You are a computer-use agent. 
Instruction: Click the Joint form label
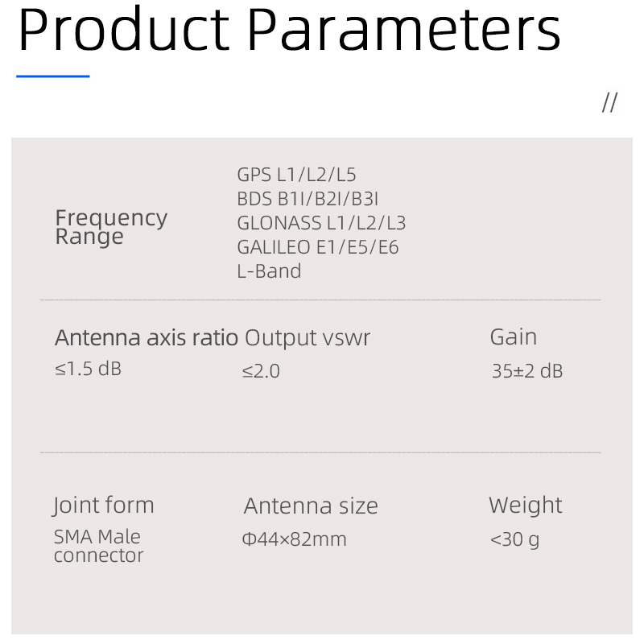(x=103, y=506)
